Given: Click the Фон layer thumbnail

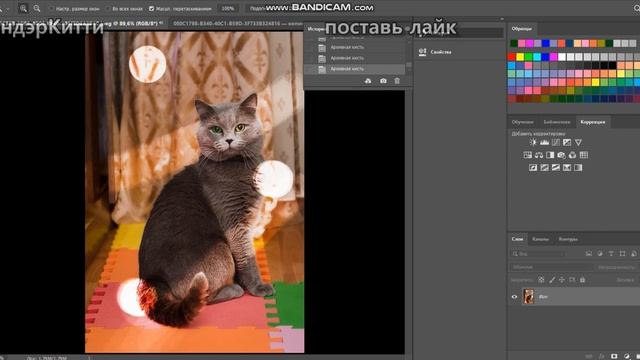Looking at the screenshot, I should 528,296.
